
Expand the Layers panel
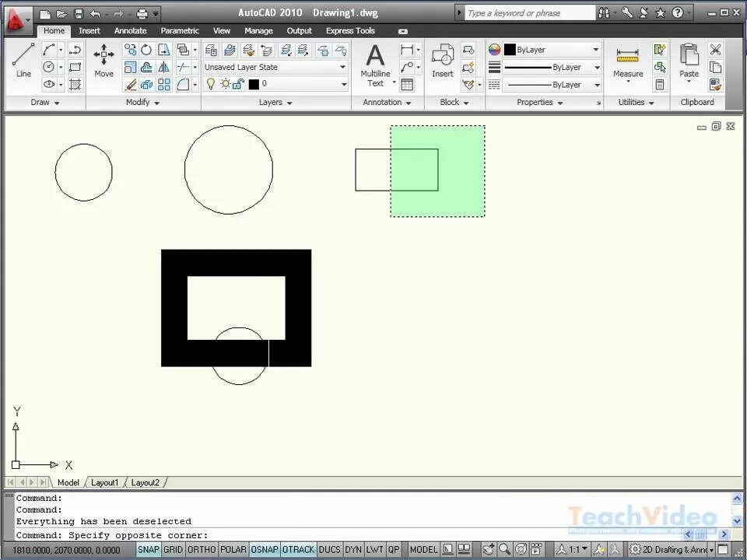tap(275, 103)
